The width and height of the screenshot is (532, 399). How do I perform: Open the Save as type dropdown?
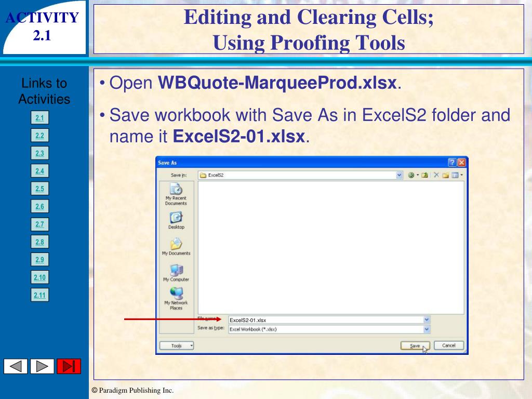coord(427,329)
